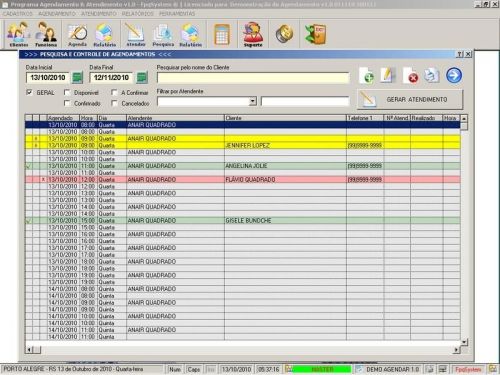The height and width of the screenshot is (375, 500).
Task: Click the GERAR ATENDIMENTO button
Action: 410,99
